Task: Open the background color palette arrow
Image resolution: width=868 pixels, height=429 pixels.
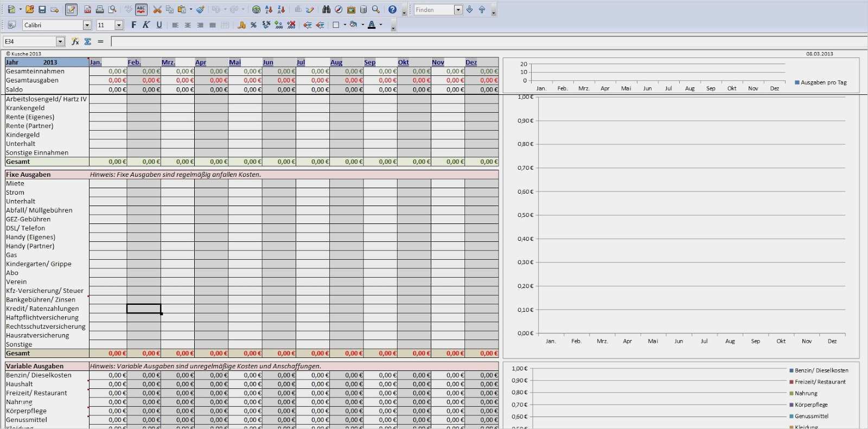Action: pyautogui.click(x=362, y=25)
